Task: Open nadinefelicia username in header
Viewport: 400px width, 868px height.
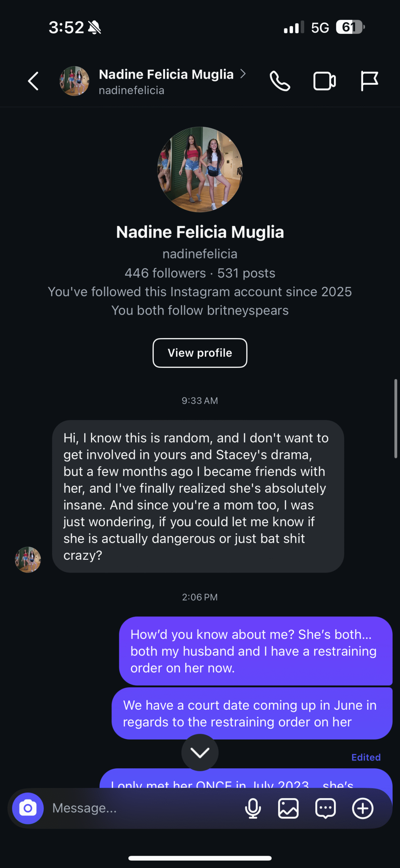Action: click(x=131, y=91)
